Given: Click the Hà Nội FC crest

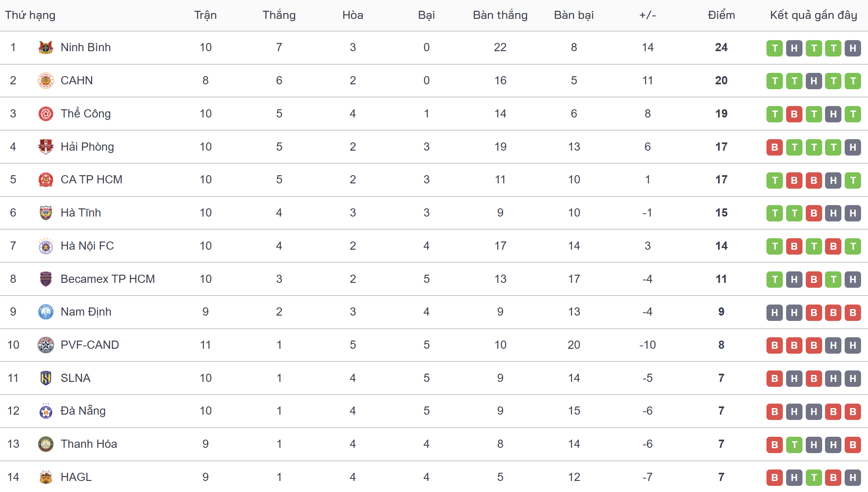Looking at the screenshot, I should pos(45,246).
